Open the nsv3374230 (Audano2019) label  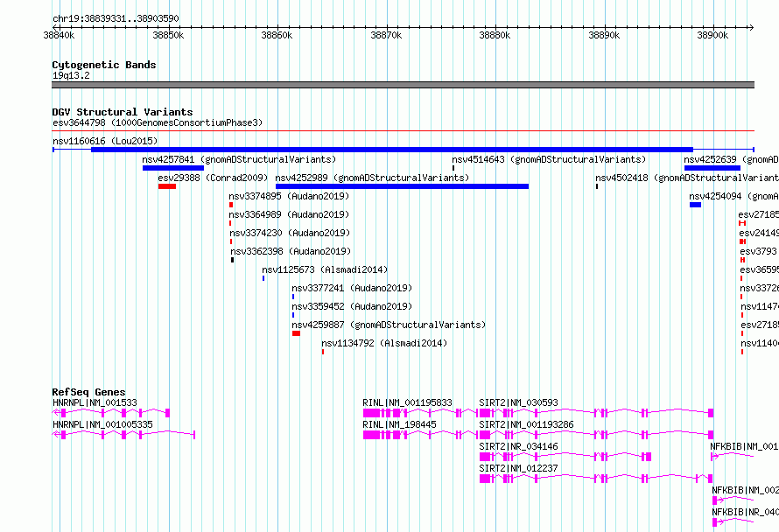[x=290, y=233]
